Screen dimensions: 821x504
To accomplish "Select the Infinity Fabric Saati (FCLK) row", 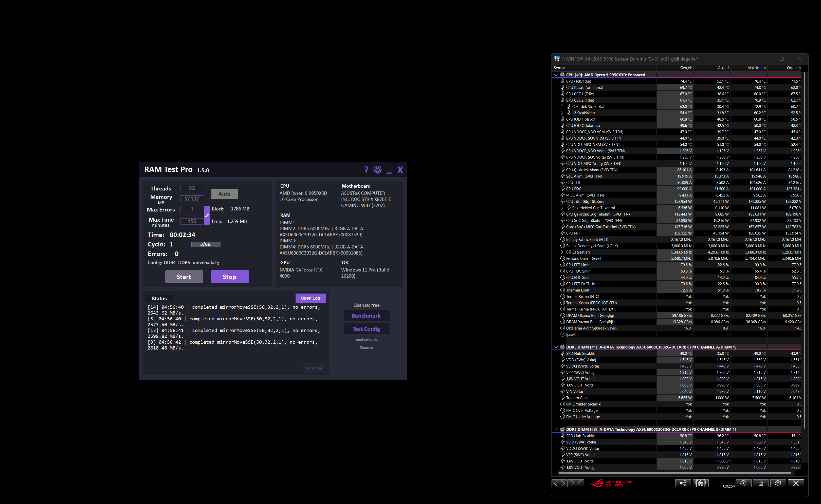I will pyautogui.click(x=677, y=239).
